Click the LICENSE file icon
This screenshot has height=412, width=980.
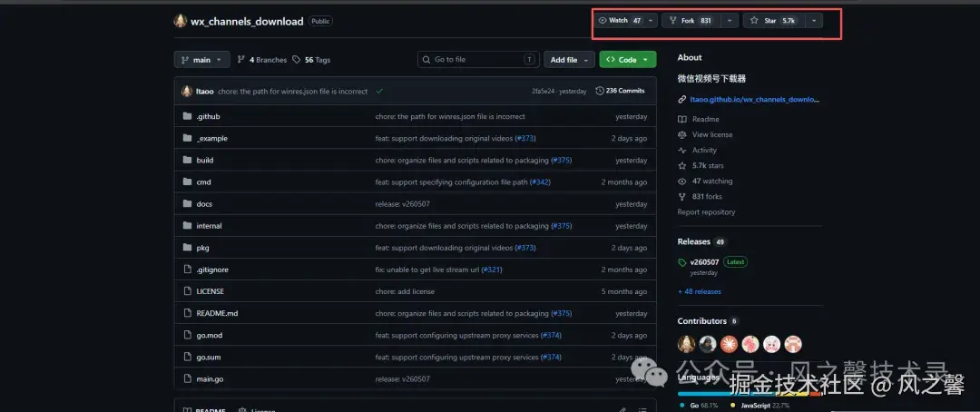click(x=187, y=291)
